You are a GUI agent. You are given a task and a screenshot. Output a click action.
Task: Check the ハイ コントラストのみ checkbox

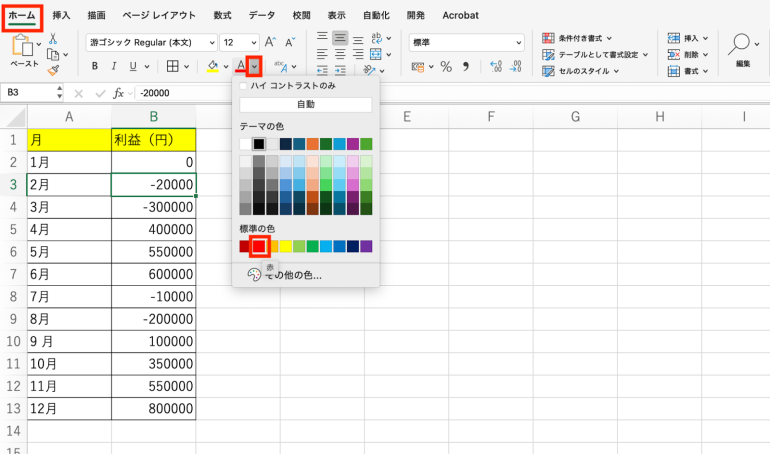(x=243, y=86)
